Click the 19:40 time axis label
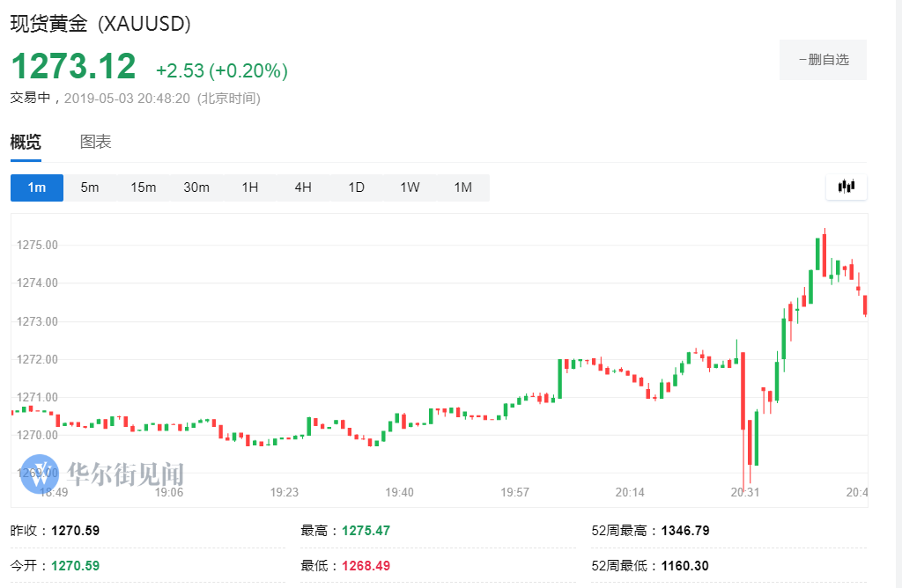The height and width of the screenshot is (588, 902). click(x=399, y=492)
